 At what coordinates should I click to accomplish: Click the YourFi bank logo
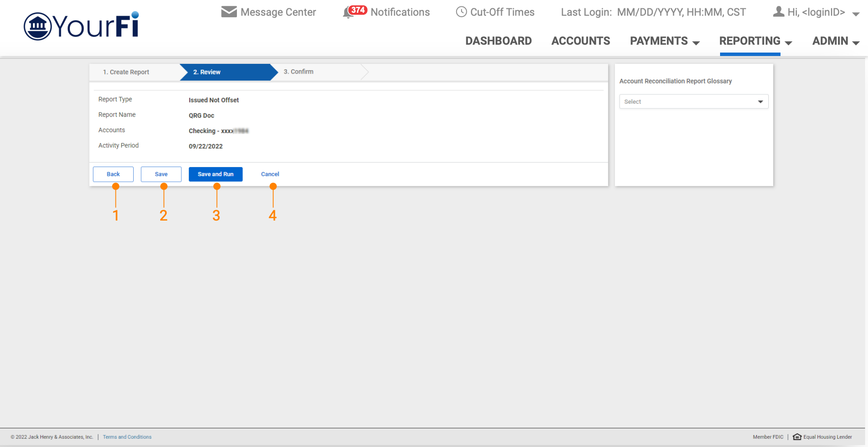point(82,26)
